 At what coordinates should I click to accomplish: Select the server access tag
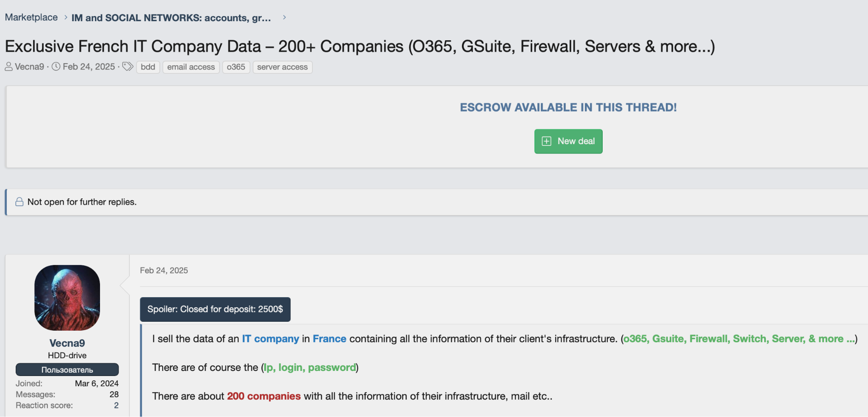282,67
